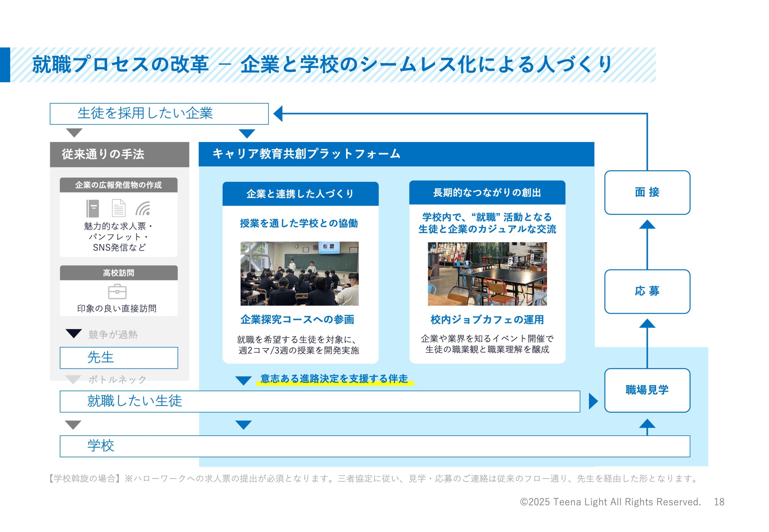769x532 pixels.
Task: Click the text 週2コマ/3週の授業を開発実施
Action: click(x=299, y=350)
